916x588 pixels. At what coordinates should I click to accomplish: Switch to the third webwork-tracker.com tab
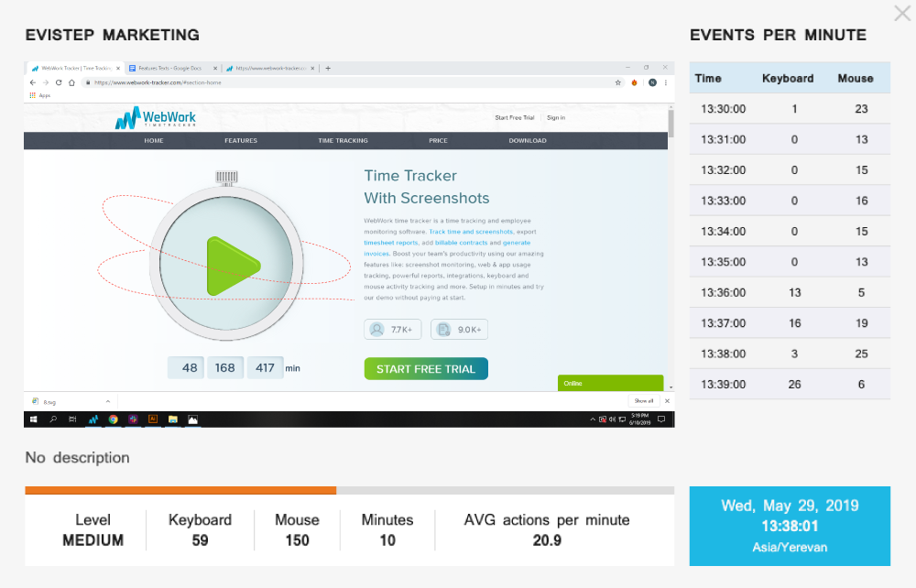click(x=270, y=69)
